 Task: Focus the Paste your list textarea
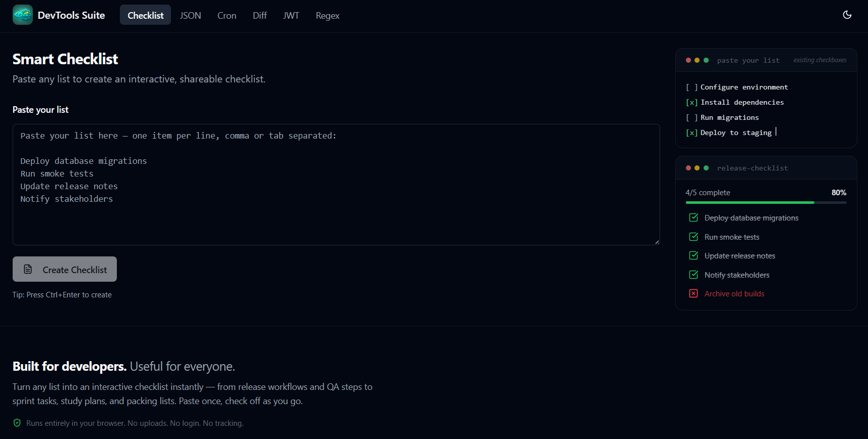coord(336,185)
